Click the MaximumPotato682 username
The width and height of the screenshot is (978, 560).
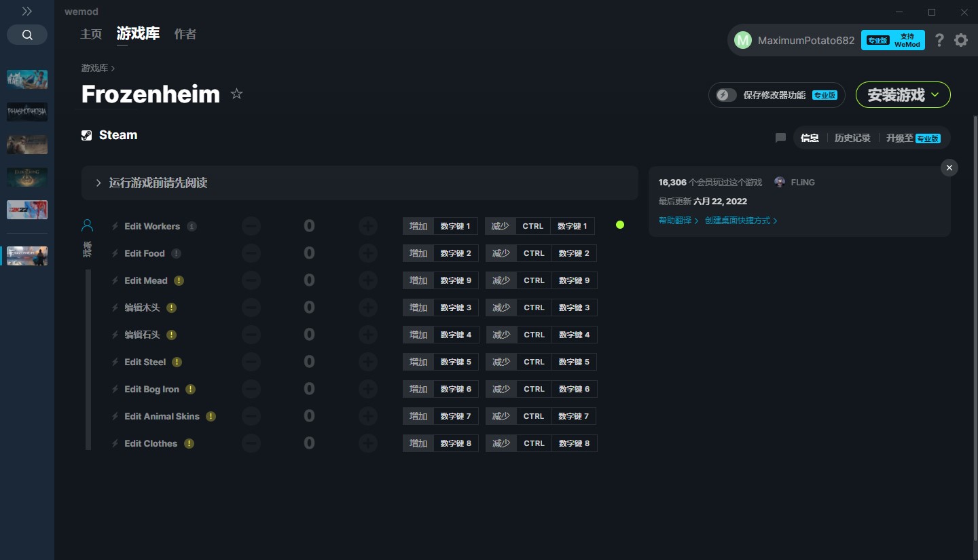tap(806, 40)
